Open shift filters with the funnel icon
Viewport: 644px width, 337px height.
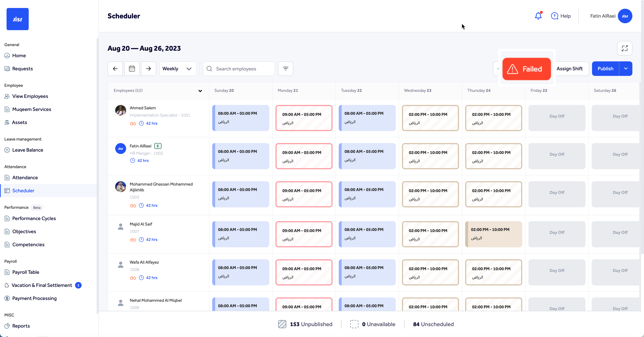click(285, 68)
